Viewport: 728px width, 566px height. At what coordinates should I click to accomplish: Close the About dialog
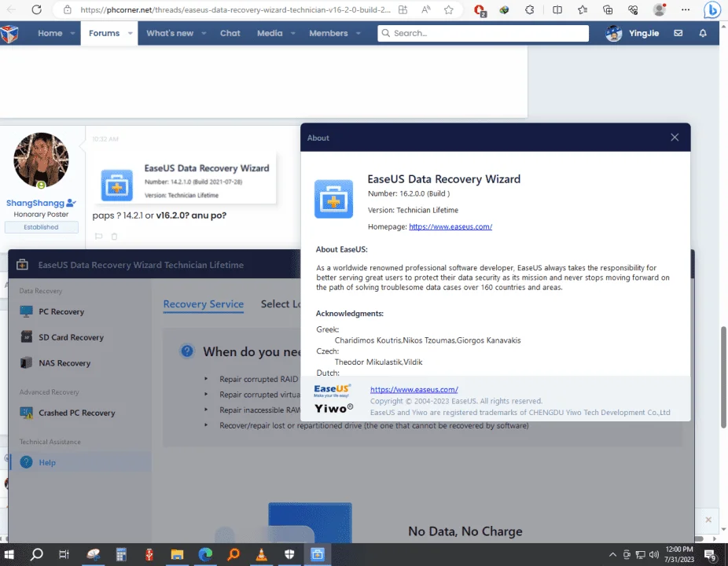pyautogui.click(x=675, y=138)
